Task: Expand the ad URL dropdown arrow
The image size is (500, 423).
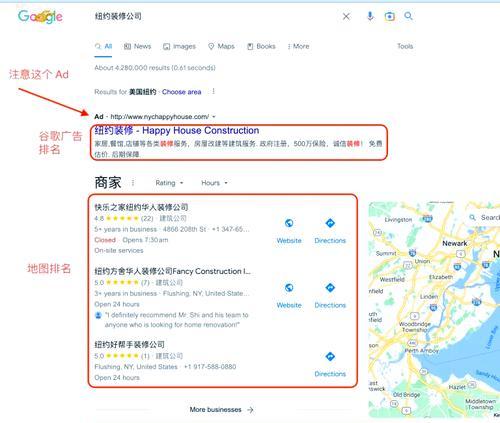Action: 214,117
